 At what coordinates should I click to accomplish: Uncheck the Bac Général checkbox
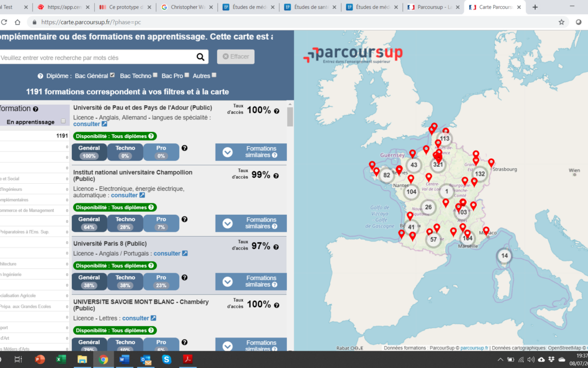pos(112,75)
